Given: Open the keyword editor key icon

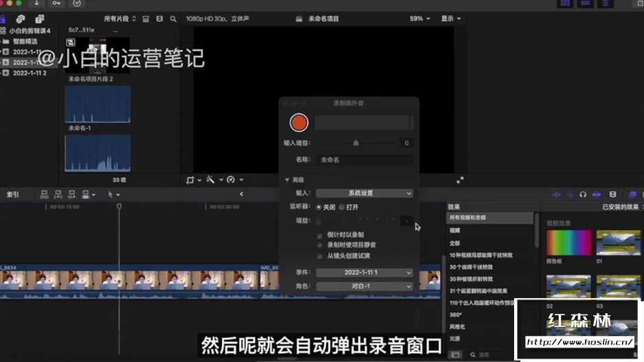Looking at the screenshot, I should pyautogui.click(x=56, y=3).
